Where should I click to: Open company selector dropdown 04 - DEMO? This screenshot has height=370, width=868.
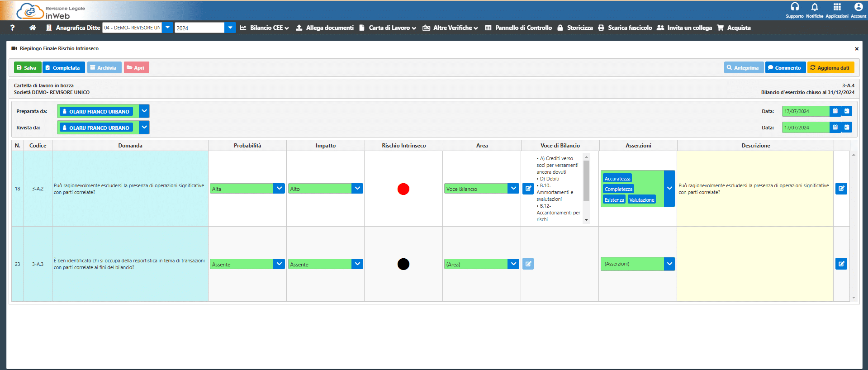[167, 28]
